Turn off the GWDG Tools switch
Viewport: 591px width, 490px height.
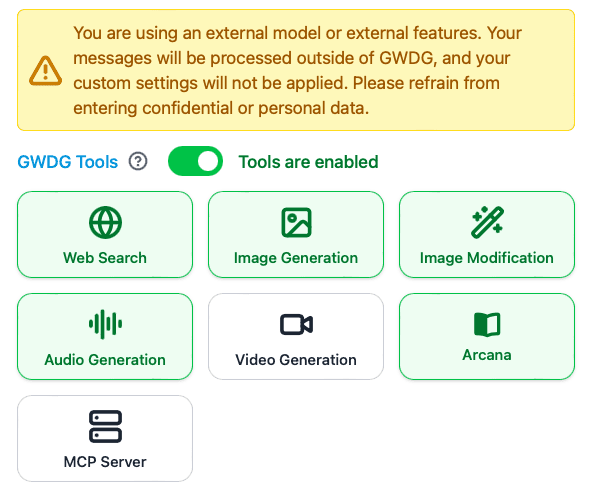click(195, 161)
